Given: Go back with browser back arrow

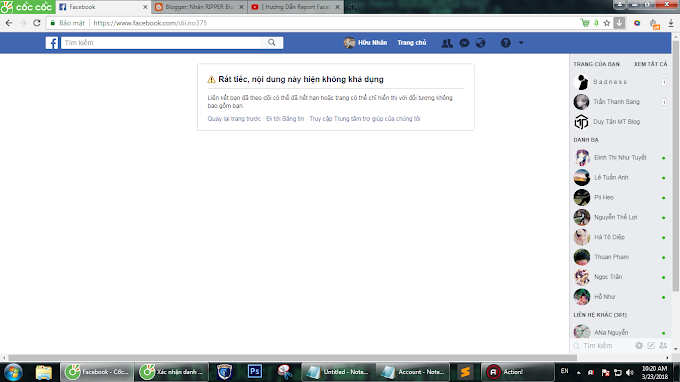Looking at the screenshot, I should [x=9, y=23].
